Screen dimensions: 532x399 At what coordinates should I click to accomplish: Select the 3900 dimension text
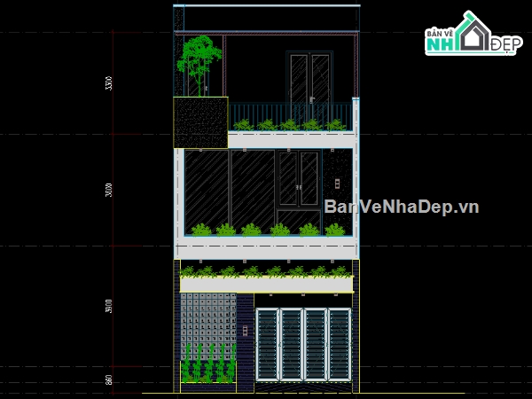(x=108, y=306)
